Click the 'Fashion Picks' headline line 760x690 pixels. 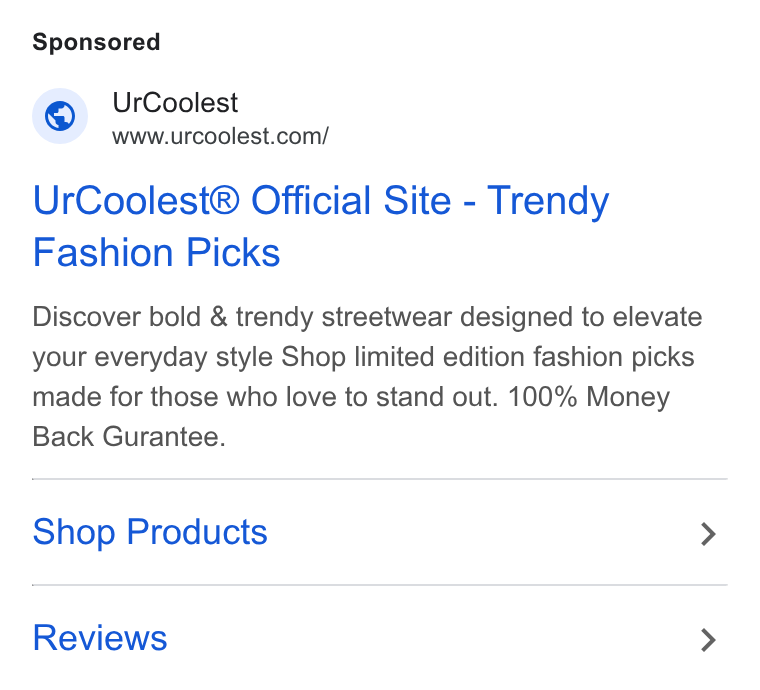click(x=156, y=252)
